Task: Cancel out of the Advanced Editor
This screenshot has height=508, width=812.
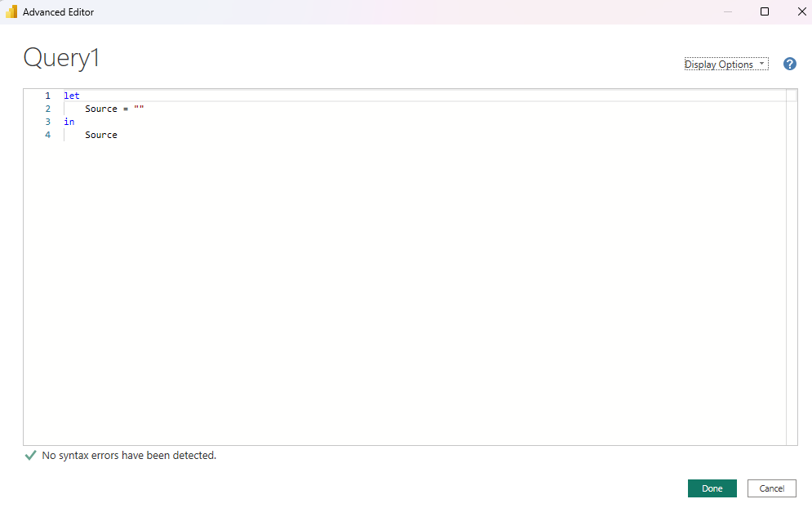Action: pyautogui.click(x=771, y=488)
